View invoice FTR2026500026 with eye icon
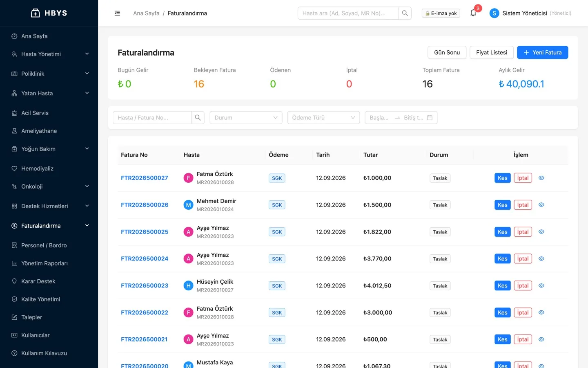 [541, 205]
